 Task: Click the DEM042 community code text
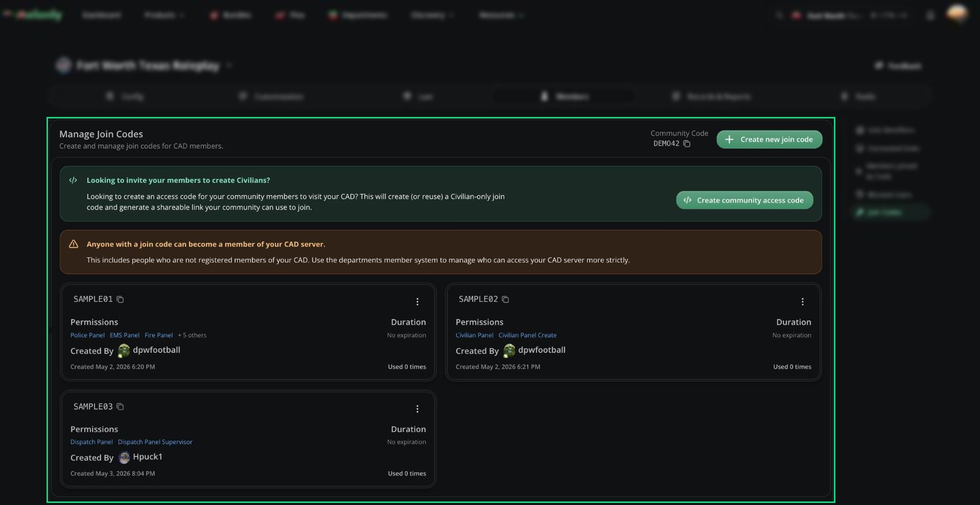click(x=666, y=143)
